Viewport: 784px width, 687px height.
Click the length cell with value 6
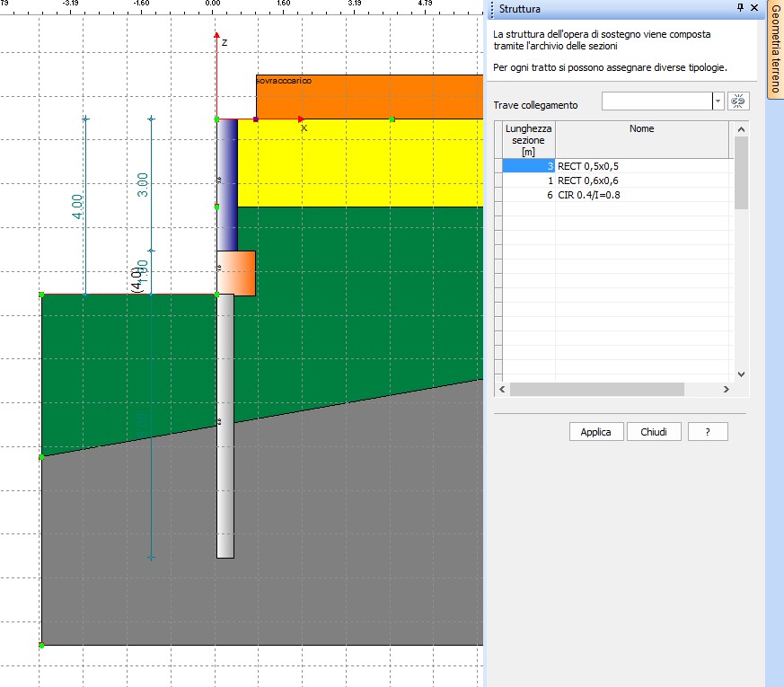529,195
